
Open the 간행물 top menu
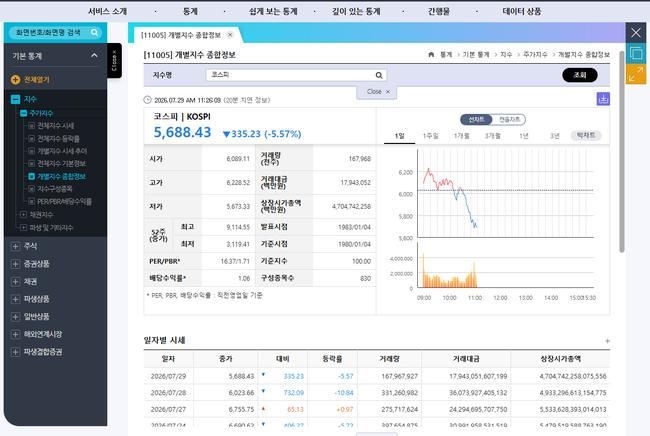(439, 12)
